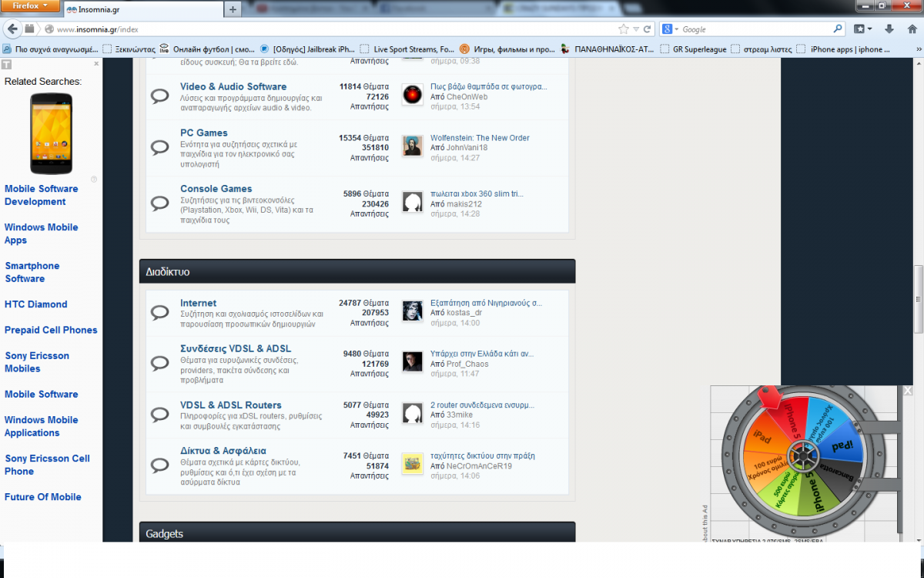Screen dimensions: 924x578
Task: Go to home page via house icon
Action: (x=912, y=29)
